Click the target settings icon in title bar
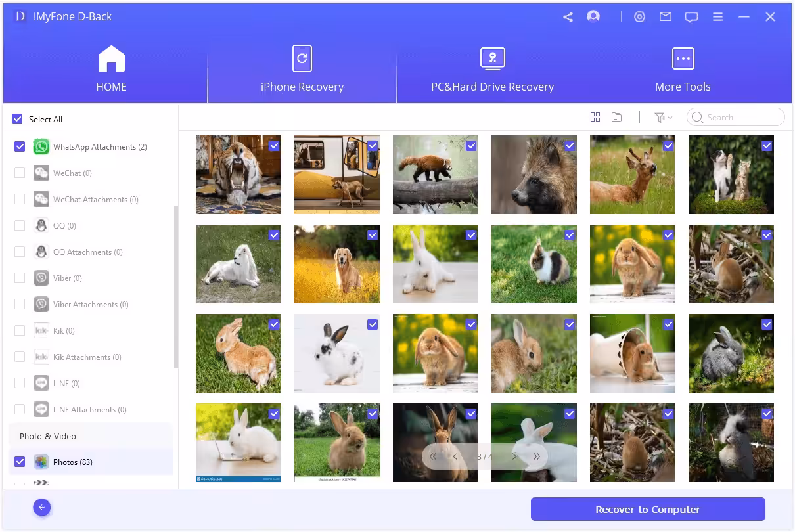 pyautogui.click(x=639, y=17)
